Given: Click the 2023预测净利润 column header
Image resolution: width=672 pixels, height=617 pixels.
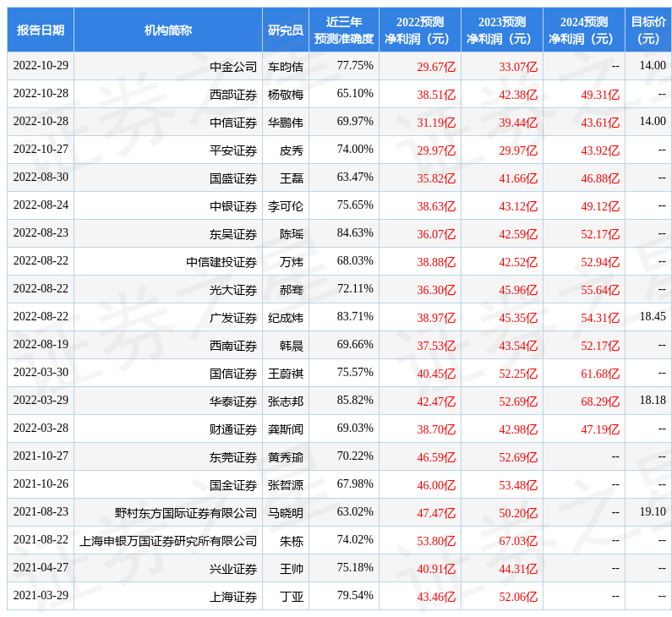Looking at the screenshot, I should 502,30.
